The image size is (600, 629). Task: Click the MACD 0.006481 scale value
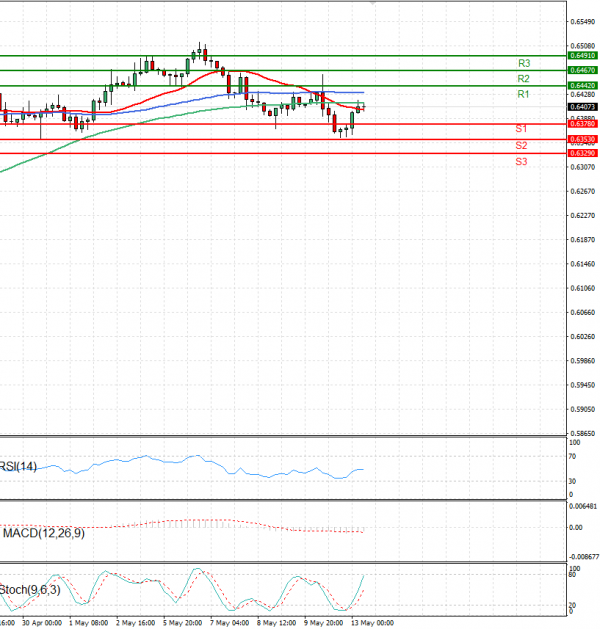coord(583,507)
